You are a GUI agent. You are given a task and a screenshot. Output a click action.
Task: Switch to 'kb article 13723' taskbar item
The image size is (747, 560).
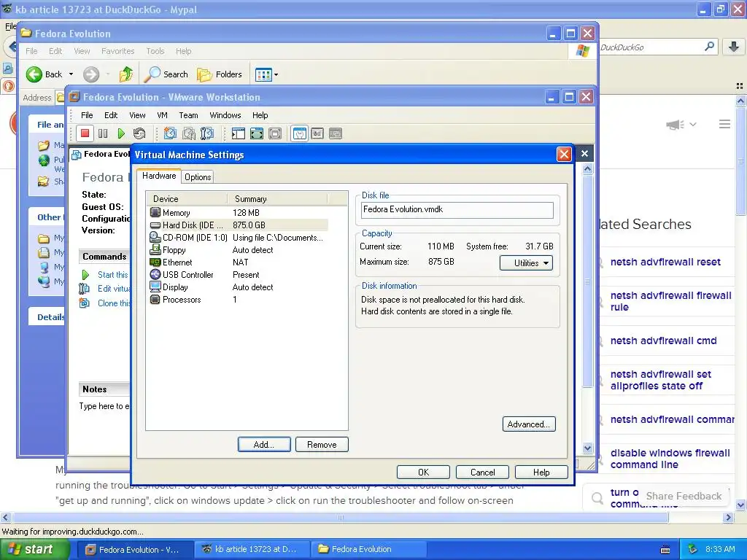[252, 549]
